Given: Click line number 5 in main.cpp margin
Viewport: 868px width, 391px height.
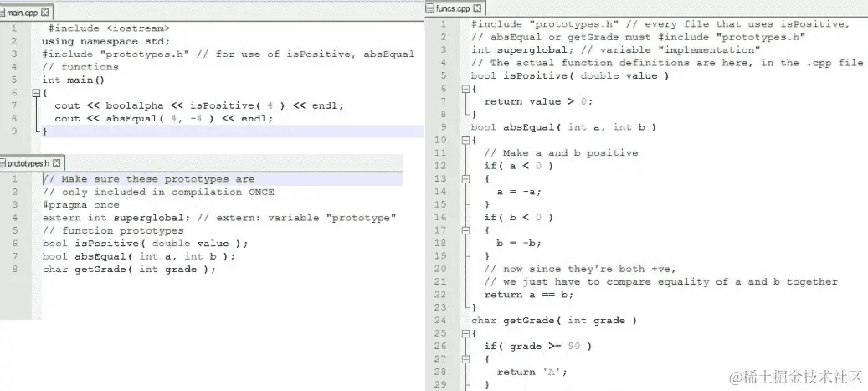Looking at the screenshot, I should [x=14, y=80].
